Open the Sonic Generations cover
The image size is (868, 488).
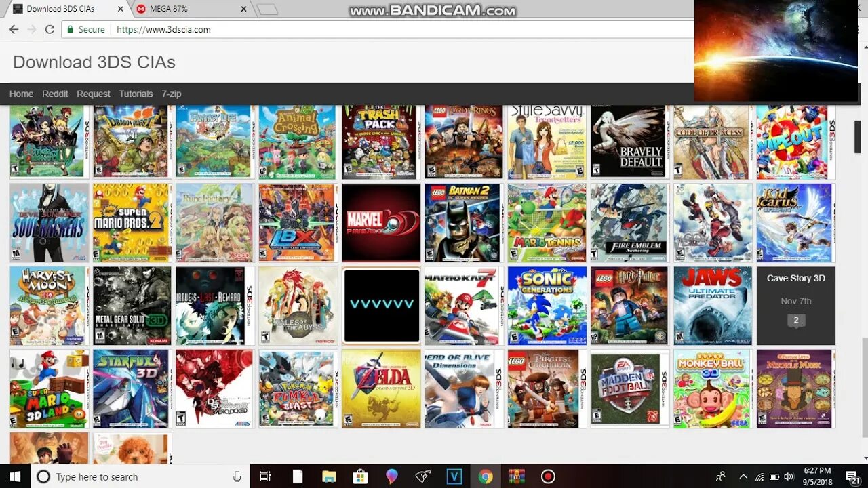[547, 306]
